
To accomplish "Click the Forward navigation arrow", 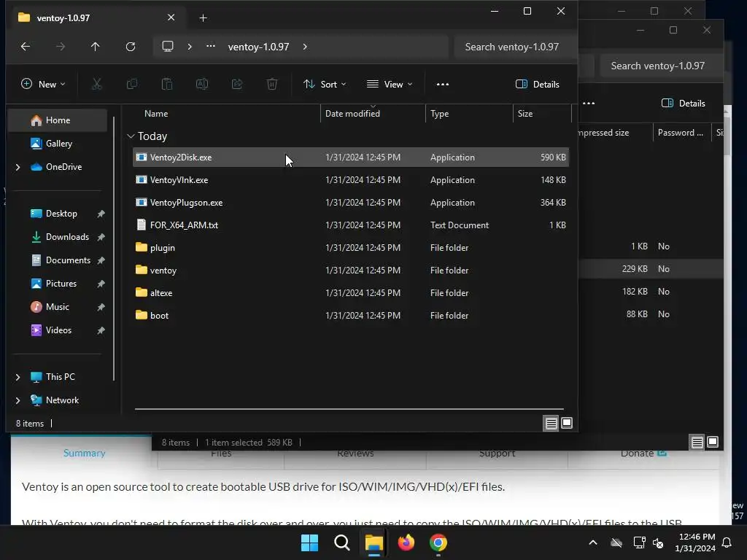I will (x=61, y=47).
